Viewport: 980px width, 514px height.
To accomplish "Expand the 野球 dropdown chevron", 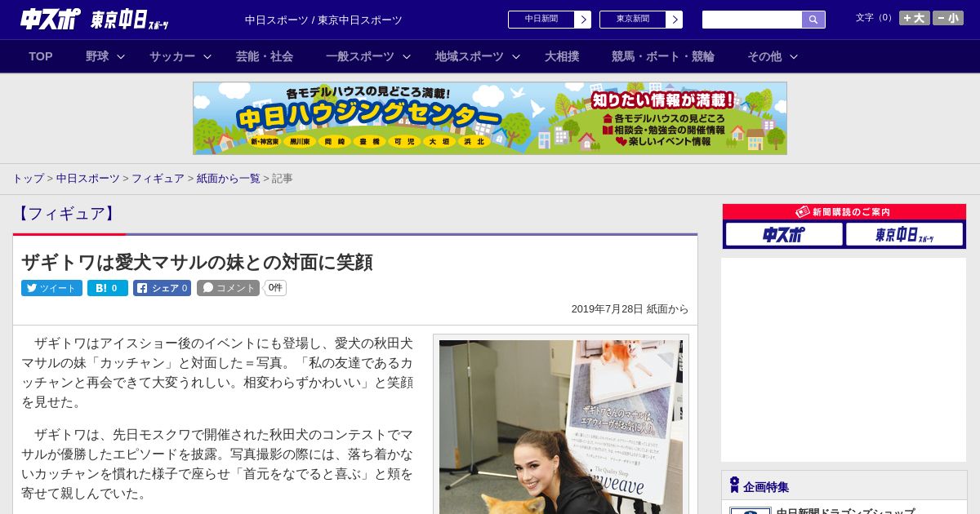I will tap(121, 57).
